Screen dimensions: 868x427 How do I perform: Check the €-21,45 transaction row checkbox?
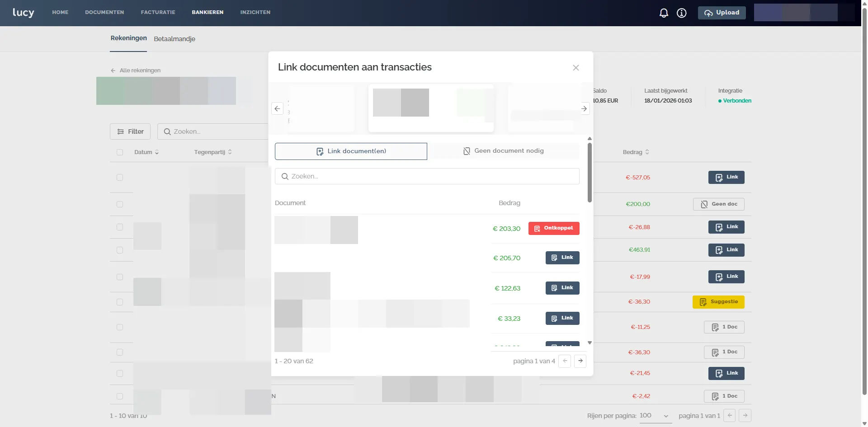pyautogui.click(x=120, y=374)
